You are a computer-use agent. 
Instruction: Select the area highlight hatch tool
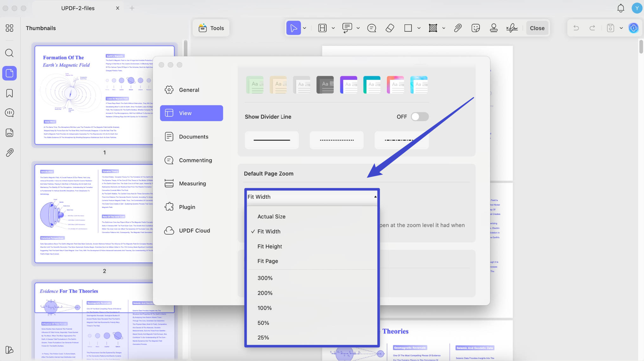[433, 28]
